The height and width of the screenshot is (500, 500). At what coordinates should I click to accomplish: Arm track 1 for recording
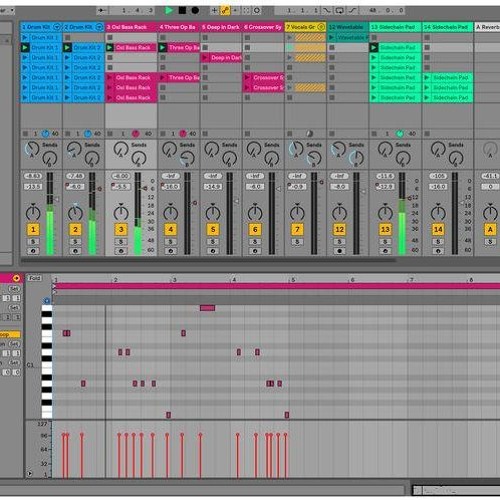(x=33, y=251)
